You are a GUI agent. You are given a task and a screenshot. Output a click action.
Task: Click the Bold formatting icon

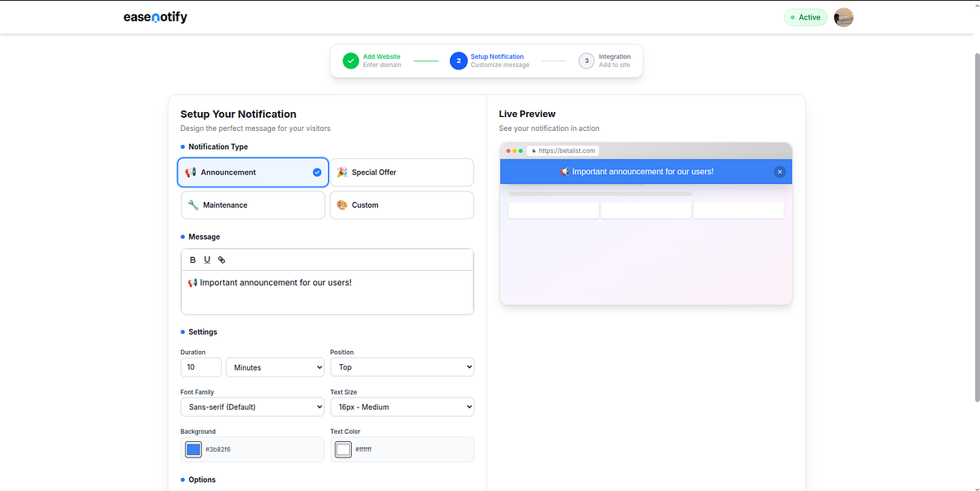point(193,260)
